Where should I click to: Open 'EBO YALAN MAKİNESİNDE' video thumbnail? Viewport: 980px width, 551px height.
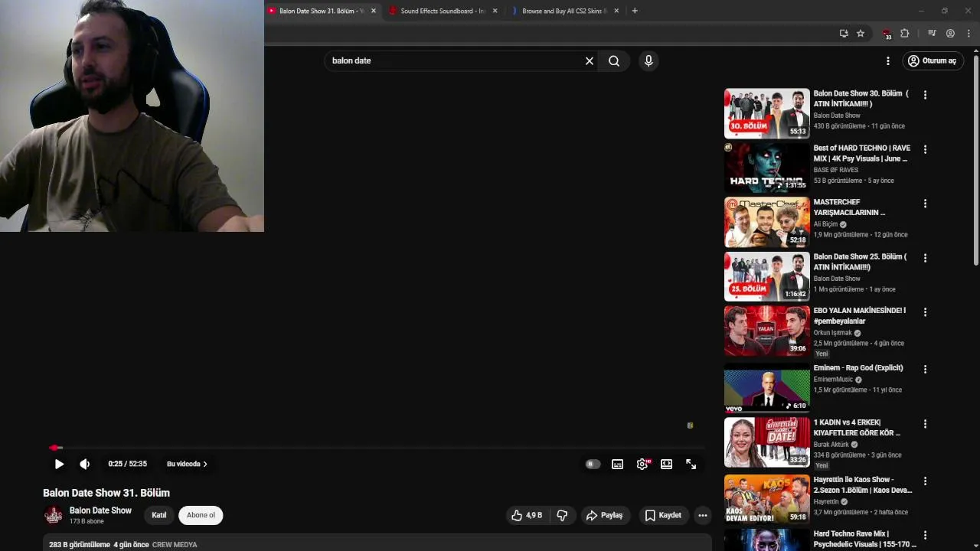point(766,331)
